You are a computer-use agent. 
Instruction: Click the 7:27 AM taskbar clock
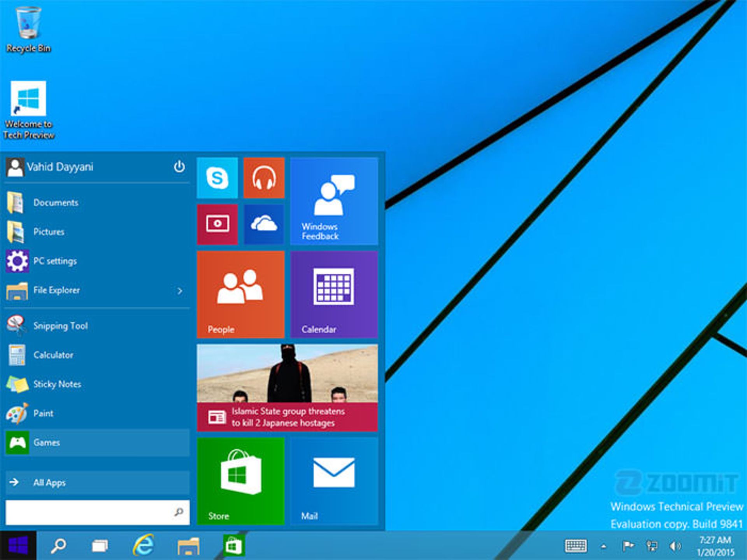[715, 546]
